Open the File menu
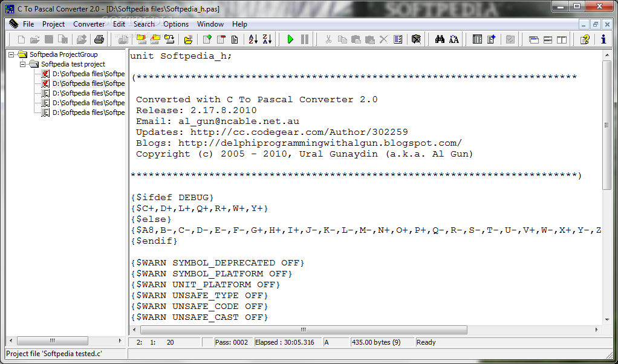The width and height of the screenshot is (618, 364). (x=28, y=24)
